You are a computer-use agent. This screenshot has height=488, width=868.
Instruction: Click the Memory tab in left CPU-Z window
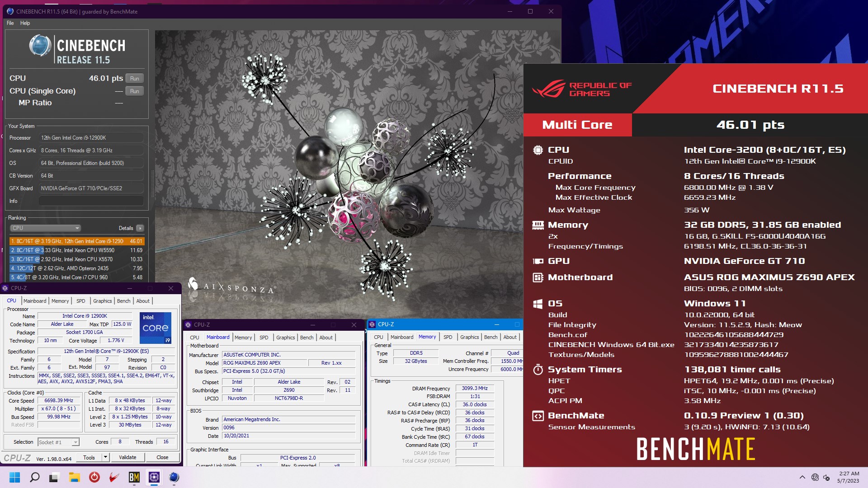coord(60,301)
